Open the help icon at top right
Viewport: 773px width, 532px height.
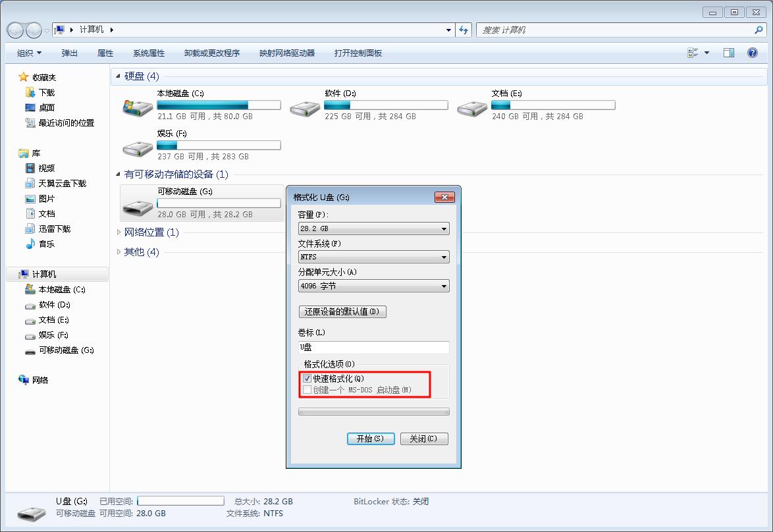pos(752,53)
